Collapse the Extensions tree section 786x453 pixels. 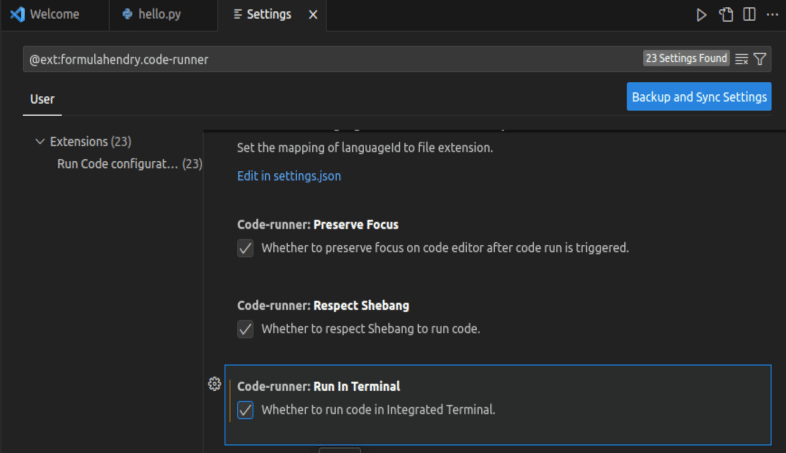pos(40,142)
